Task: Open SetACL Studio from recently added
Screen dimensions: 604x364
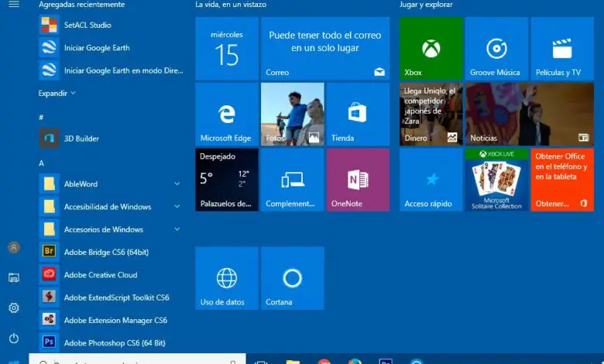Action: [111, 25]
